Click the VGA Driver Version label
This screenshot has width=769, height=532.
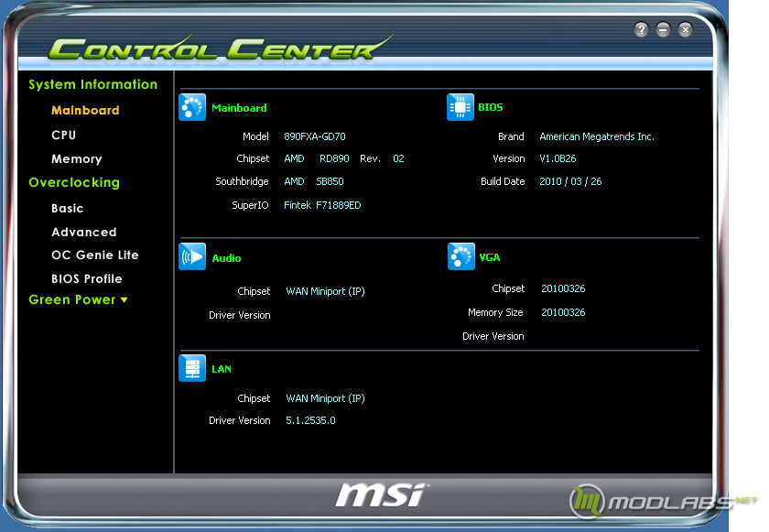coord(493,336)
